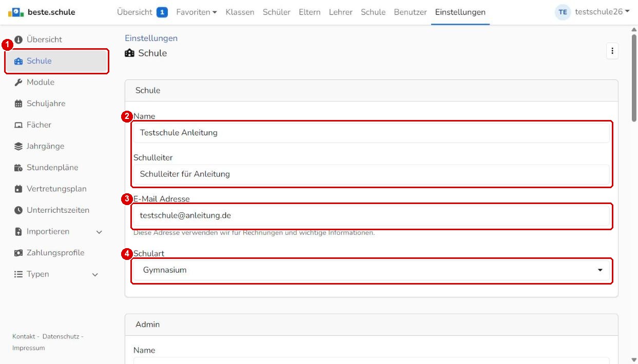
Task: Open Zahlungsprofile in the sidebar
Action: coord(56,253)
